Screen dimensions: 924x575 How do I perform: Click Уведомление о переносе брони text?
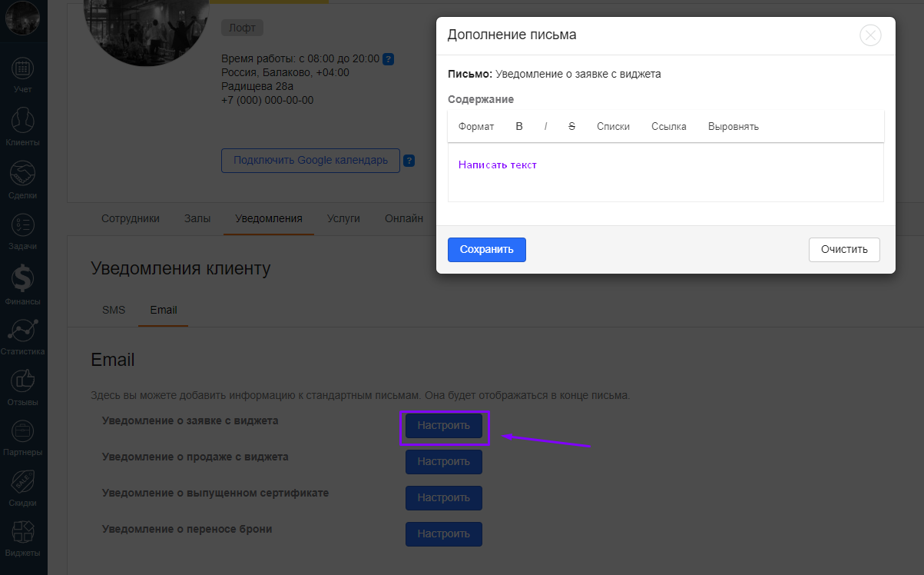point(187,529)
